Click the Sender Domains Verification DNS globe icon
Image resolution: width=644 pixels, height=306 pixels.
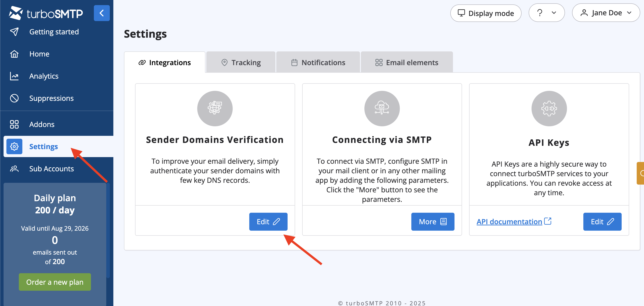[215, 108]
